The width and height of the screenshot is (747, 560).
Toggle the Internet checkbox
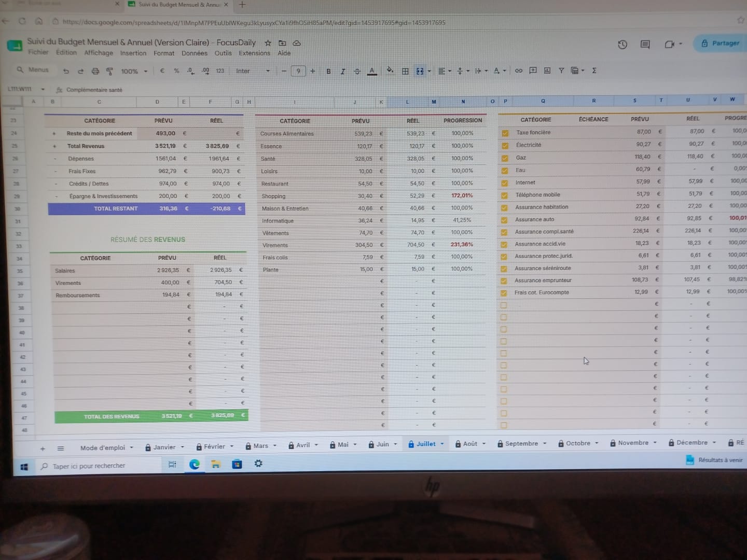(x=504, y=183)
